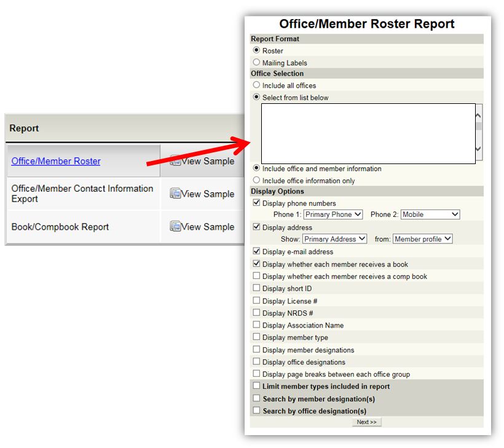Uncheck Display phone numbers
Viewport: 504px width, 448px height.
click(x=256, y=202)
